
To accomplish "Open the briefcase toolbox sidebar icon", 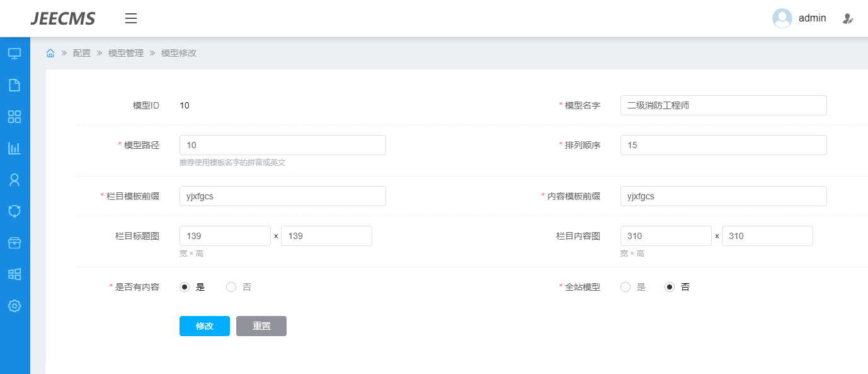I will pos(14,243).
